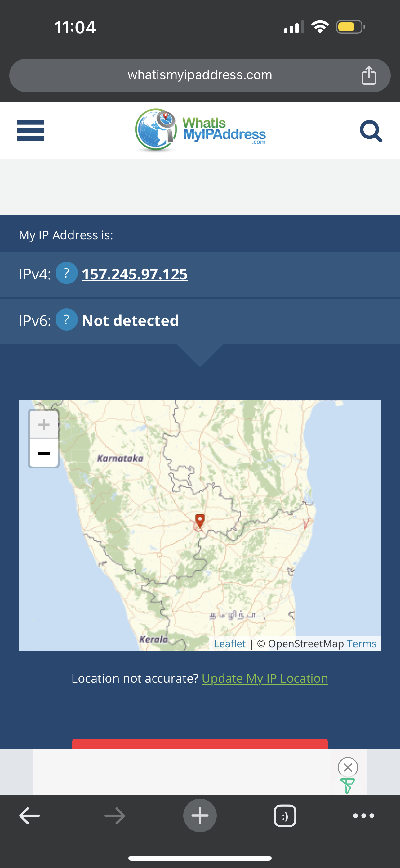Zoom out the map with minus
This screenshot has height=868, width=400.
pyautogui.click(x=44, y=453)
